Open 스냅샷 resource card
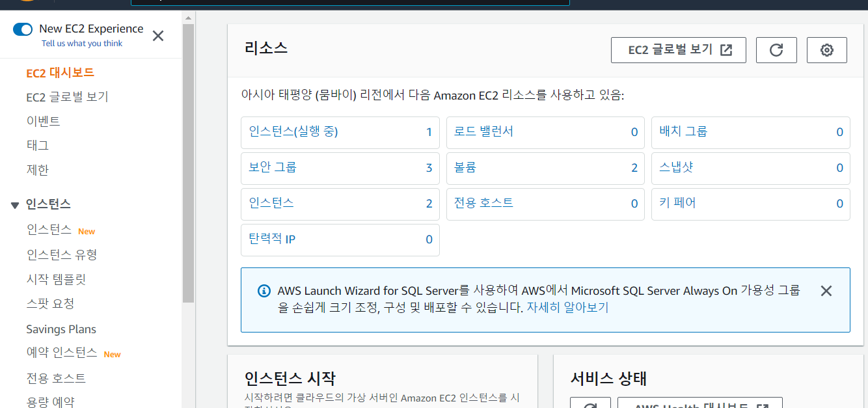 point(751,168)
